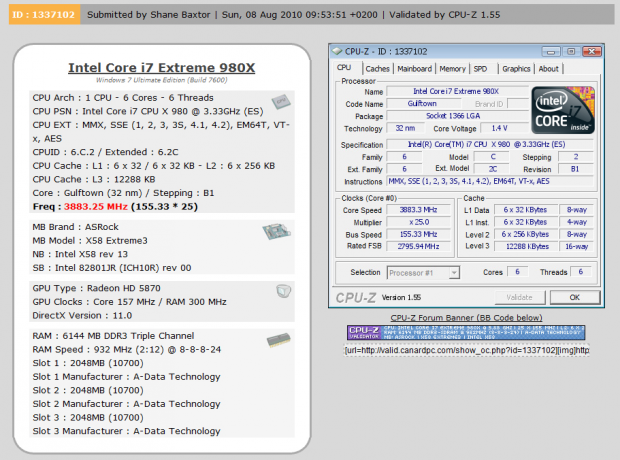The height and width of the screenshot is (460, 620).
Task: Click the GPU Type : Radeon HD 5870 line
Action: [x=96, y=288]
